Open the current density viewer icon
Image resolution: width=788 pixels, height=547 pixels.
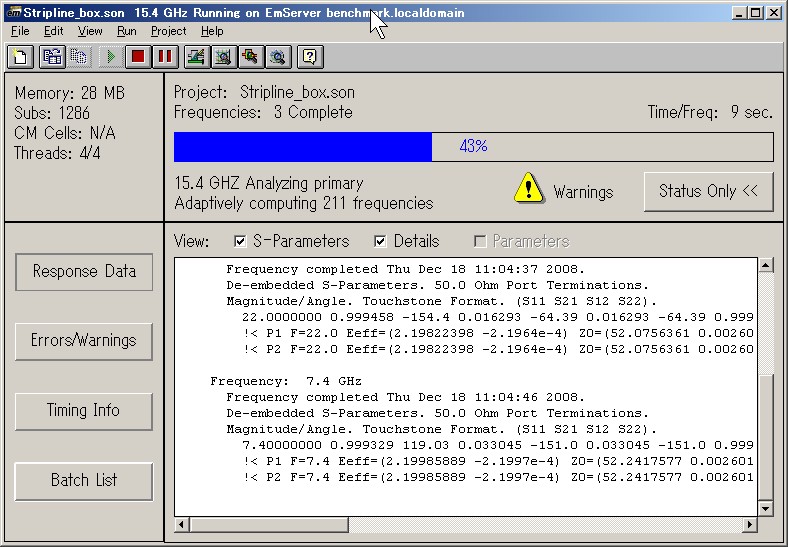click(250, 57)
